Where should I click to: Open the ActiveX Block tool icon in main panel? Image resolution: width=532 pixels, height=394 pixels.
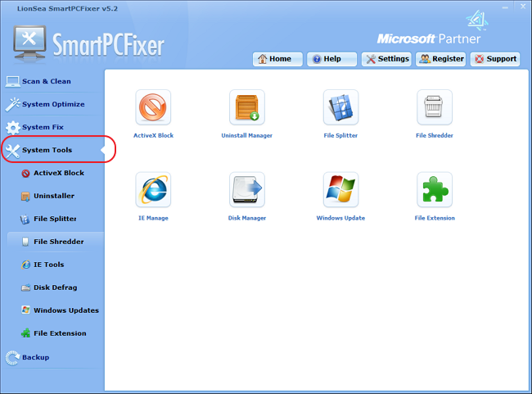point(153,107)
